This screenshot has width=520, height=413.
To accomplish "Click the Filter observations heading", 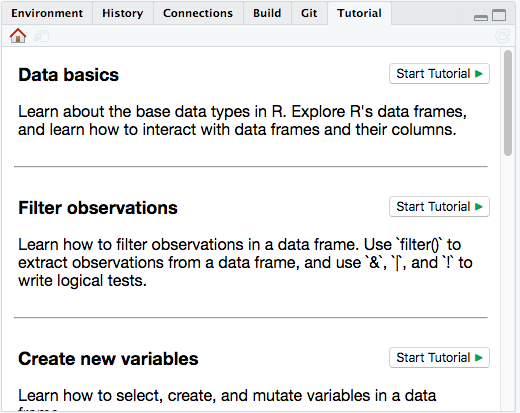I will click(98, 208).
